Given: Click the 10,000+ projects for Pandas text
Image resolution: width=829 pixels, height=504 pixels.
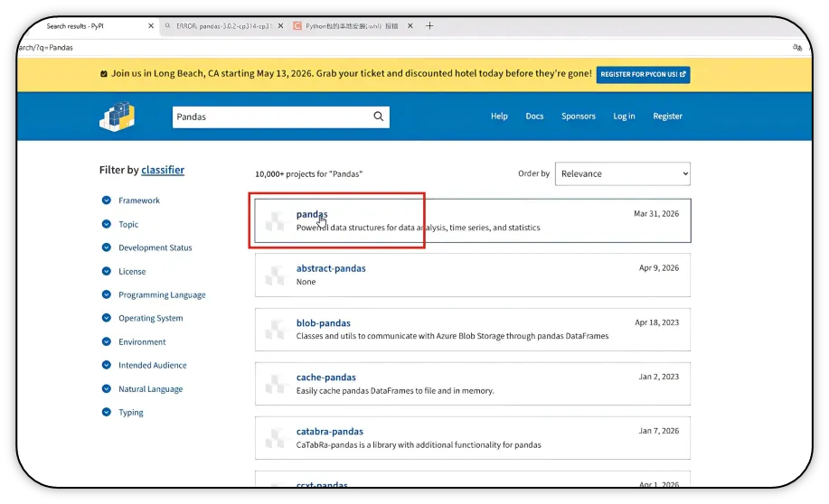Looking at the screenshot, I should point(309,173).
